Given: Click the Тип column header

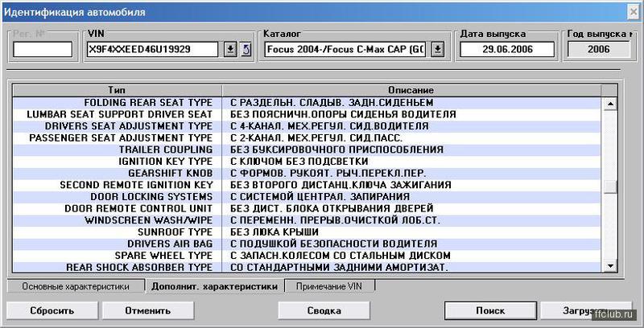Looking at the screenshot, I should tap(117, 90).
